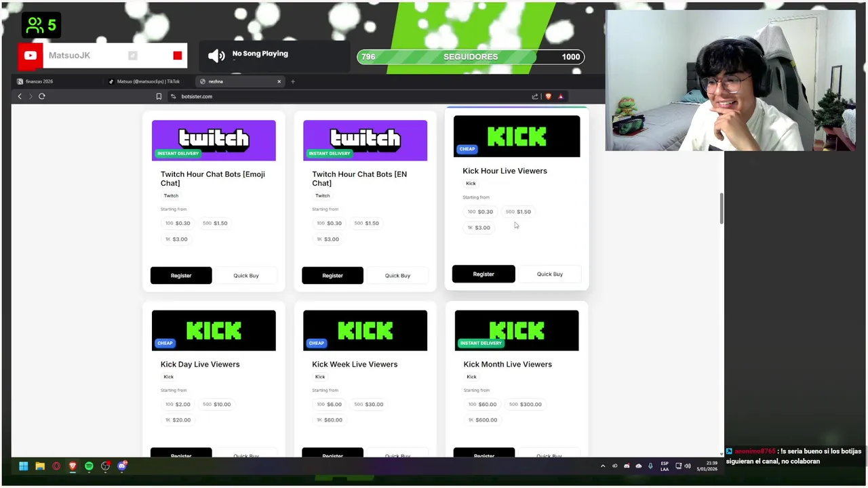
Task: Quick Buy Twitch Hour Chat Bots EN Chat
Action: pyautogui.click(x=397, y=275)
